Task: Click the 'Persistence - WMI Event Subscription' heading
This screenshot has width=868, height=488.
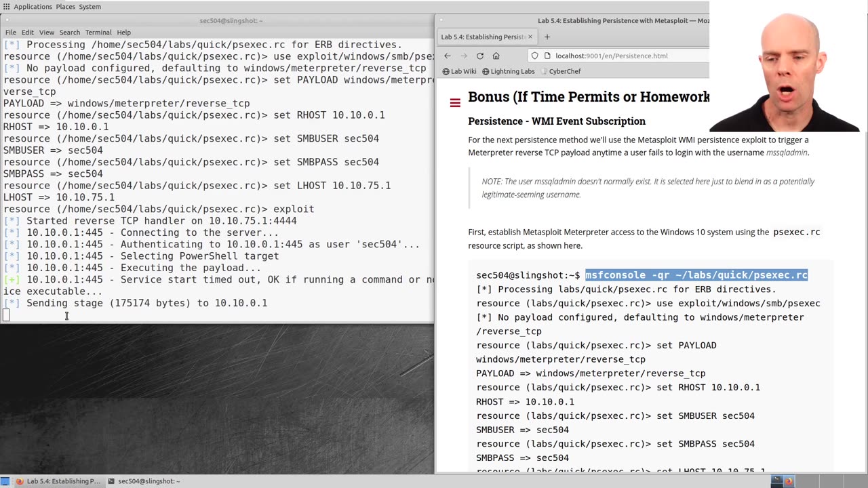Action: coord(557,121)
